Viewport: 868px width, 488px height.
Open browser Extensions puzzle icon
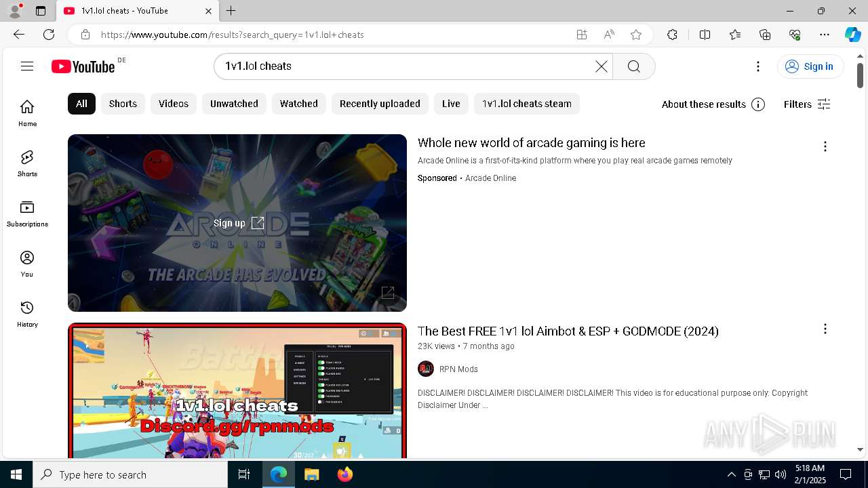[x=672, y=35]
